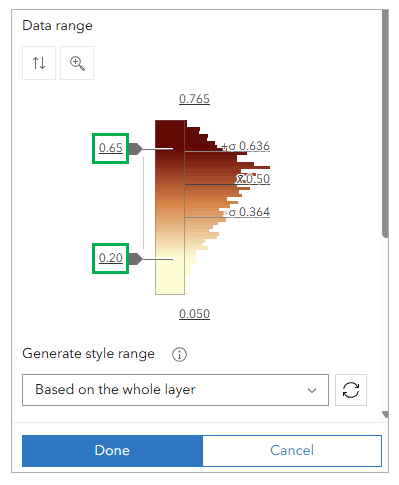The image size is (399, 485).
Task: Edit the lower handle value 0.20
Action: point(111,258)
